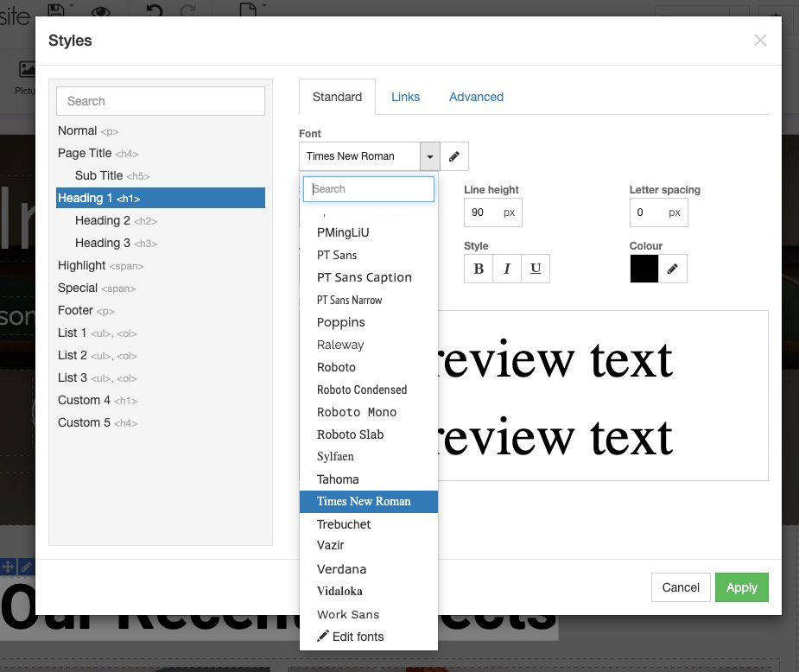Toggle Underline style
Screen dimensions: 799x672
(536, 269)
